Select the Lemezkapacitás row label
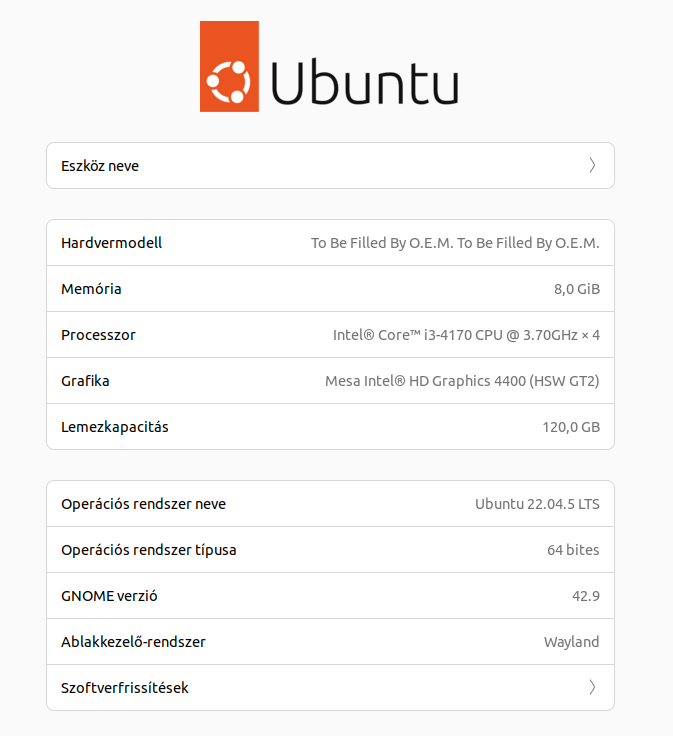 [115, 427]
